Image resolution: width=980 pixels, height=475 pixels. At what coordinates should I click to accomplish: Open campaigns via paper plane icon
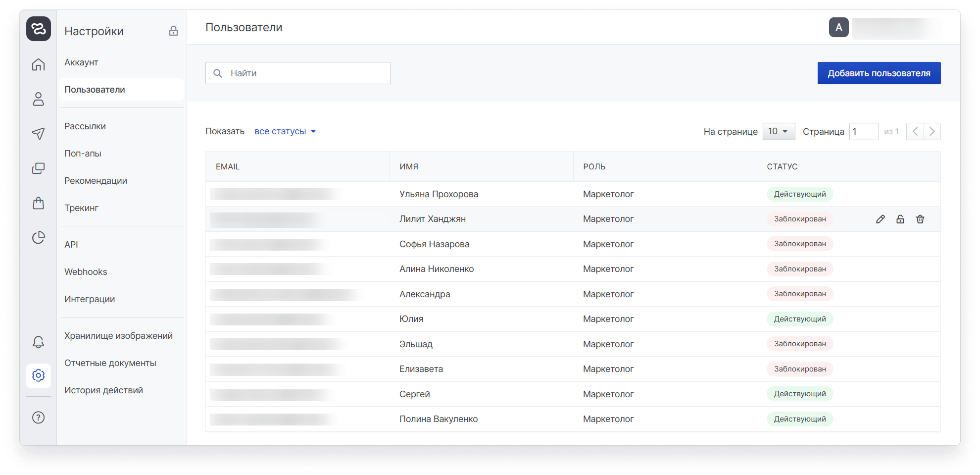click(x=38, y=133)
